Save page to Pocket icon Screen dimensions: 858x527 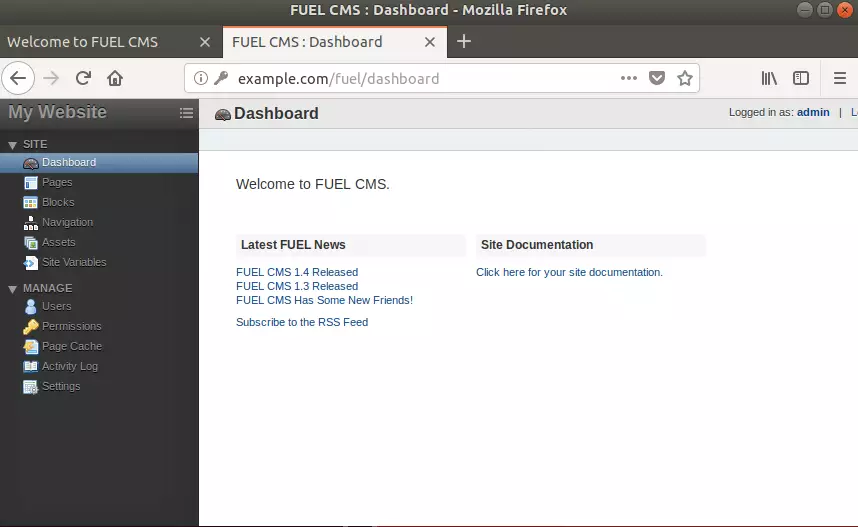(657, 78)
